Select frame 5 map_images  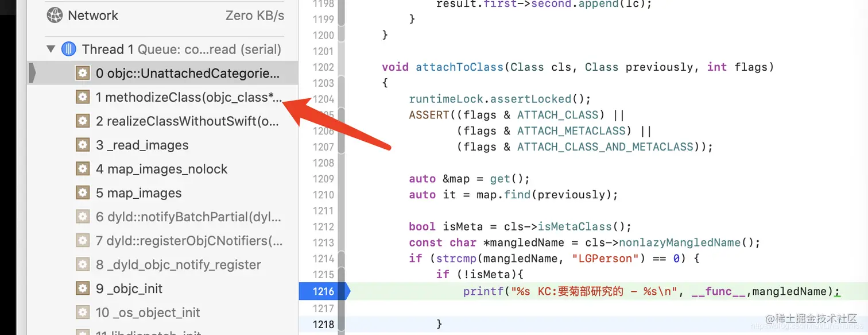click(x=163, y=193)
